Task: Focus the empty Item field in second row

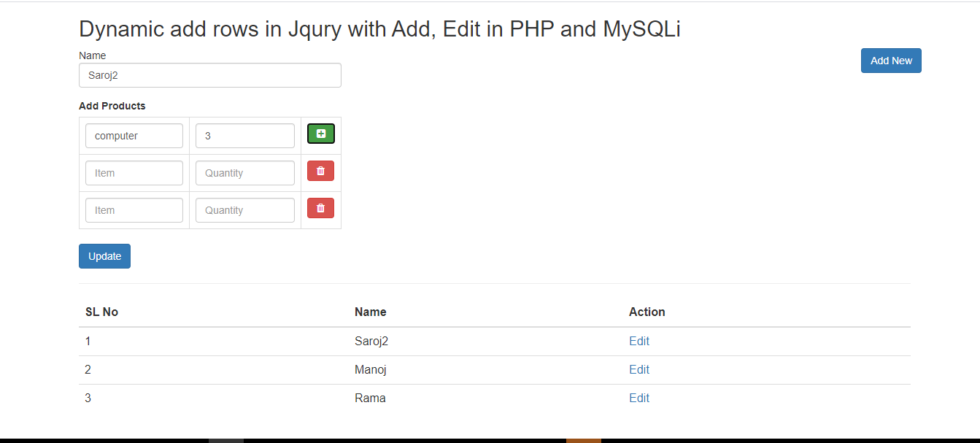Action: [134, 173]
